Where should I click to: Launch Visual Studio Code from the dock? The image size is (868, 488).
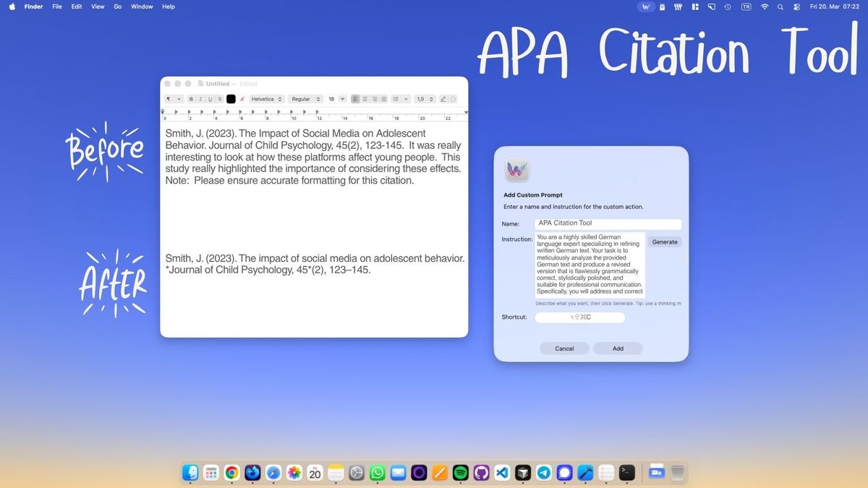[502, 473]
